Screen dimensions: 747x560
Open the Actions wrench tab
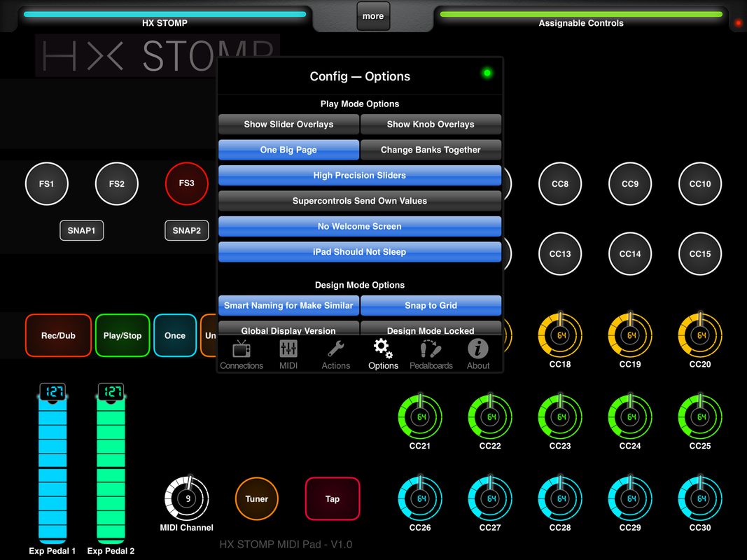[x=336, y=355]
